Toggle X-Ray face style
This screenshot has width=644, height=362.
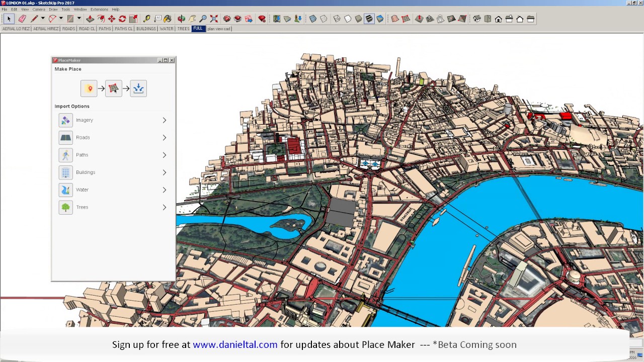(x=312, y=19)
